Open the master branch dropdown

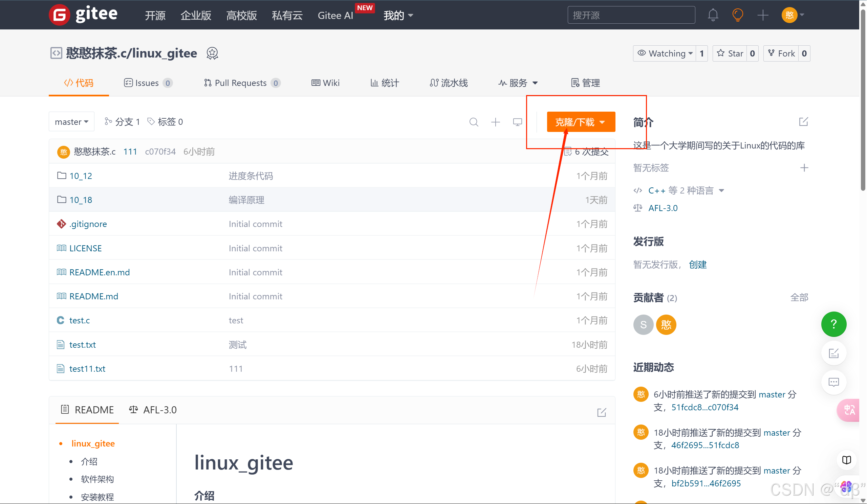click(x=71, y=122)
